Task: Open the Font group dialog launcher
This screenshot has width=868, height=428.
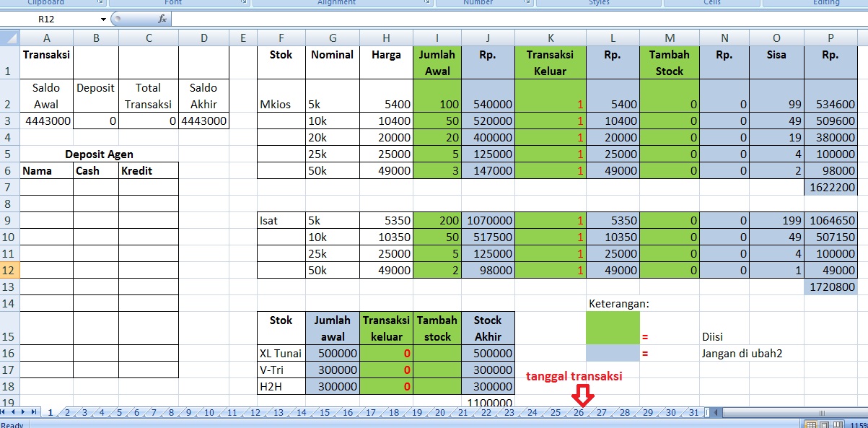Action: 244,3
